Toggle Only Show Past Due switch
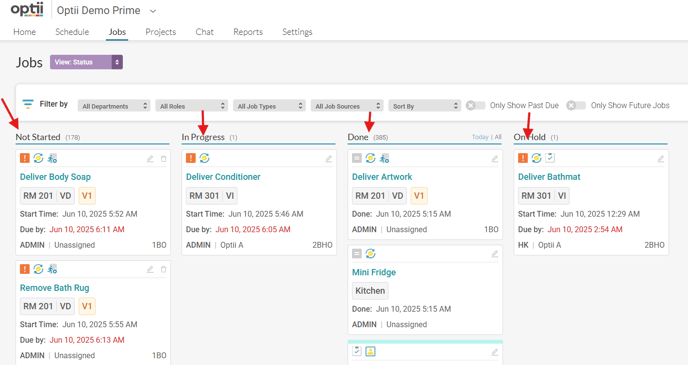Screen dimensions: 688x365 (476, 105)
